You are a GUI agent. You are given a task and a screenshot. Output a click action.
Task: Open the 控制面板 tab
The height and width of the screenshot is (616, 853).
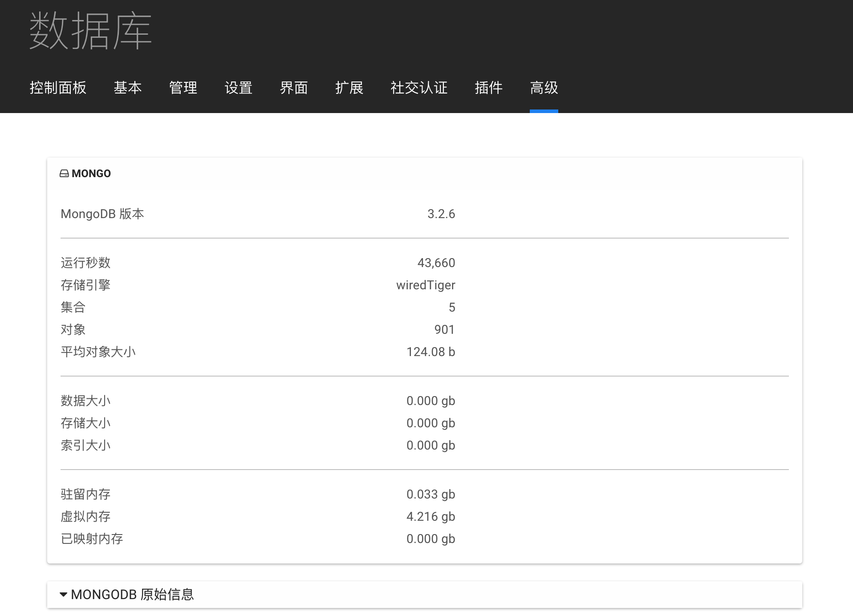point(58,88)
